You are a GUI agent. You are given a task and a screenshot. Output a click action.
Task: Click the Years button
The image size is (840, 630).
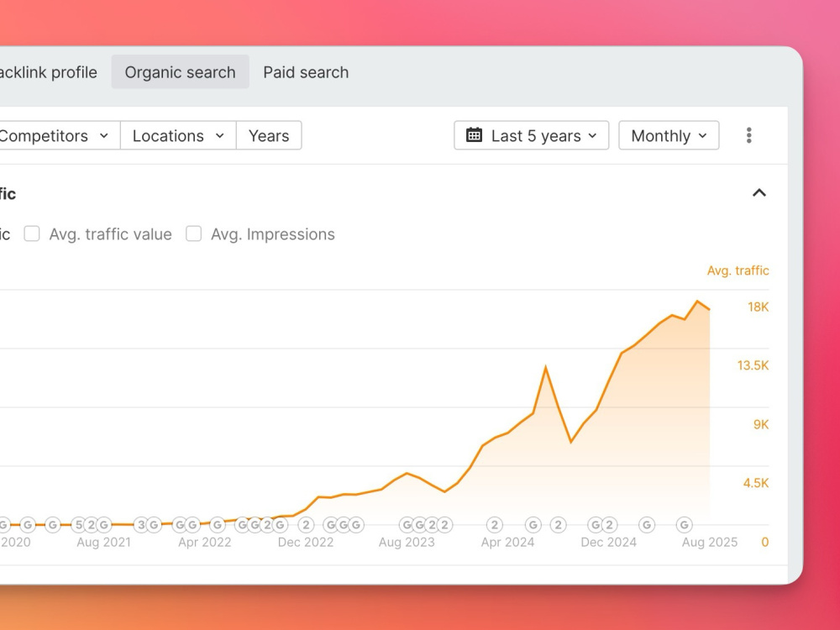tap(269, 135)
